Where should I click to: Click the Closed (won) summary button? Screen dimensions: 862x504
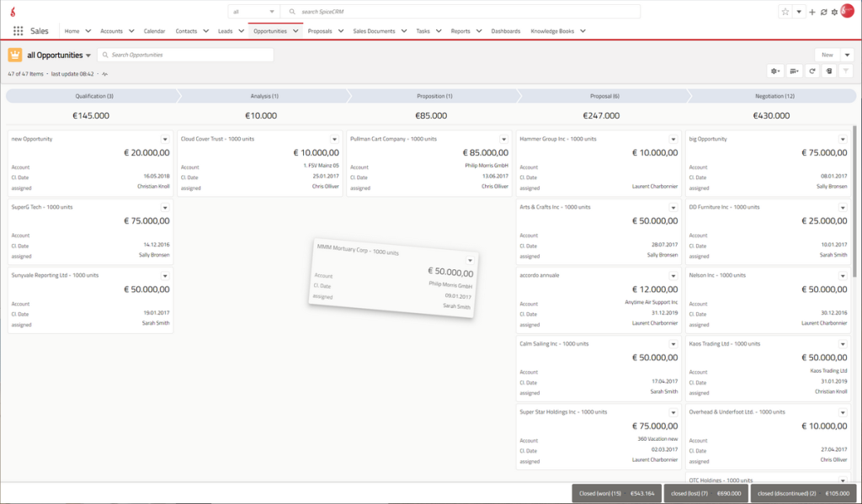pos(616,493)
